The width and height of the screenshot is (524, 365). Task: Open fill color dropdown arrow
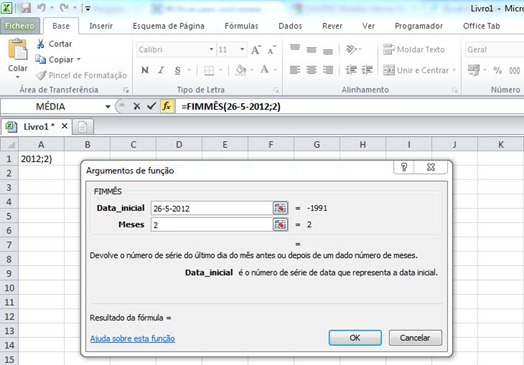click(x=252, y=70)
